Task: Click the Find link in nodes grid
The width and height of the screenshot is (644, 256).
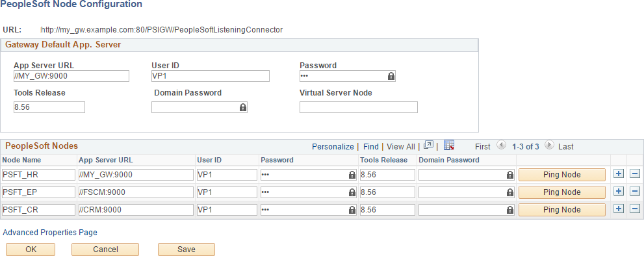Action: coord(371,147)
